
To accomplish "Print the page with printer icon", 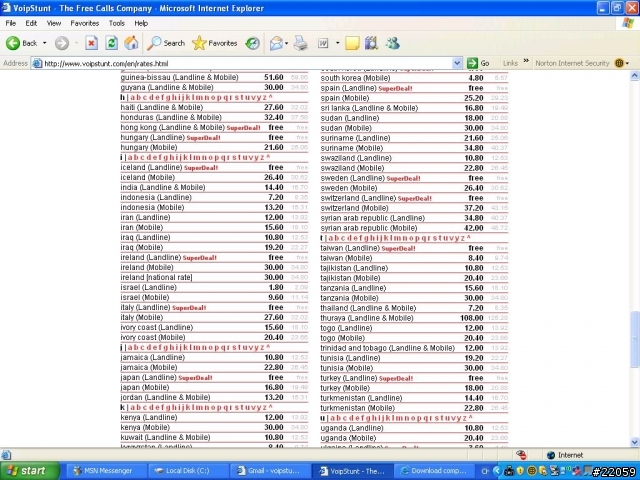I will (x=301, y=43).
